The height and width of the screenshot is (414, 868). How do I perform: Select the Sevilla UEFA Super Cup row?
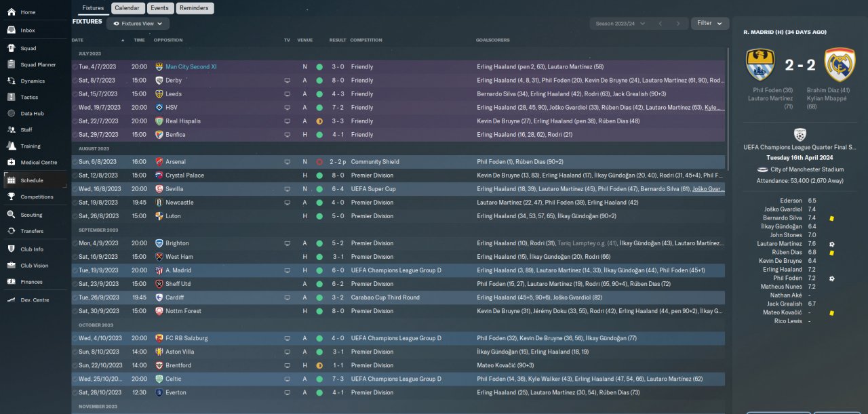tap(398, 189)
